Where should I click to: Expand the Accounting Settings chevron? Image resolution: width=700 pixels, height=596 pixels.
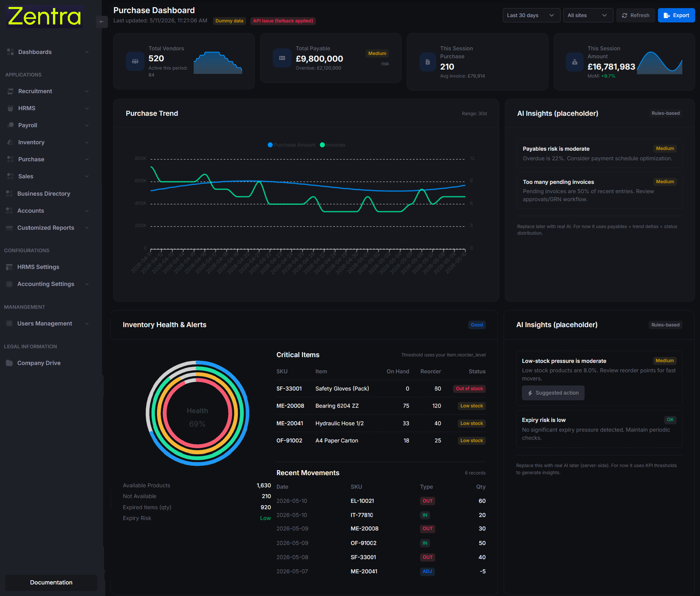pos(87,284)
